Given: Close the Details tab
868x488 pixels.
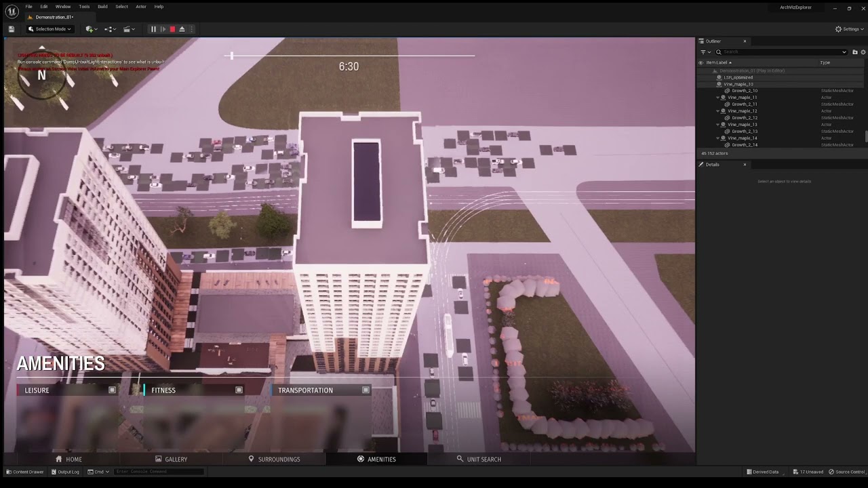Looking at the screenshot, I should 745,165.
